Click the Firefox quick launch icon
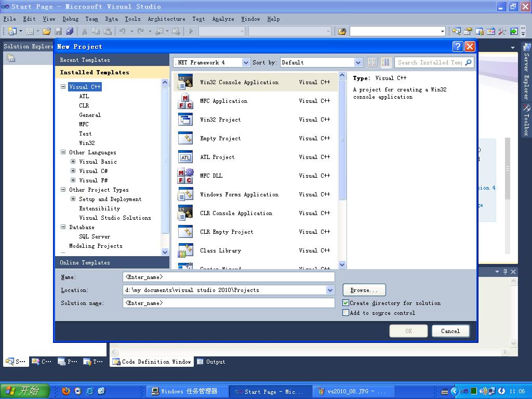 point(66,391)
